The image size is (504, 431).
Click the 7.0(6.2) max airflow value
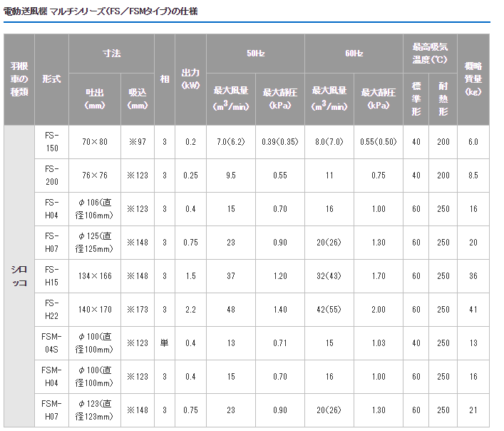tap(230, 142)
